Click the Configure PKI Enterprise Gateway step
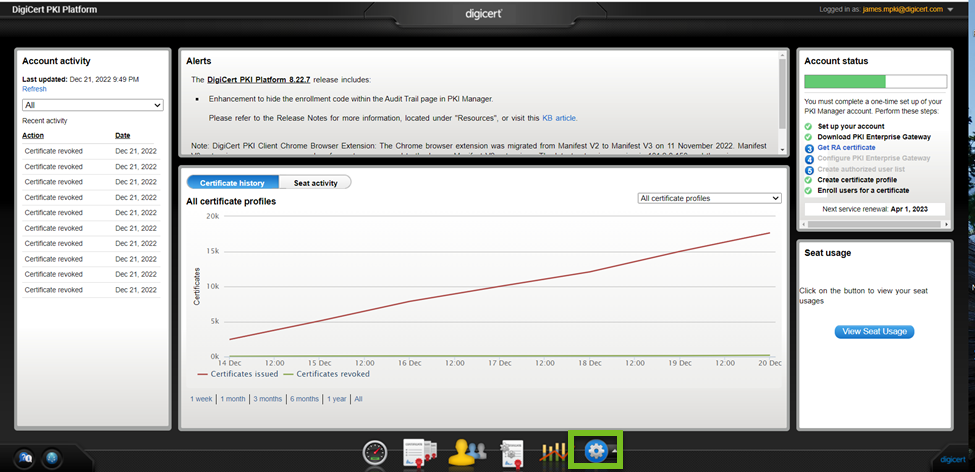Screen dimensions: 975x472 [874, 158]
